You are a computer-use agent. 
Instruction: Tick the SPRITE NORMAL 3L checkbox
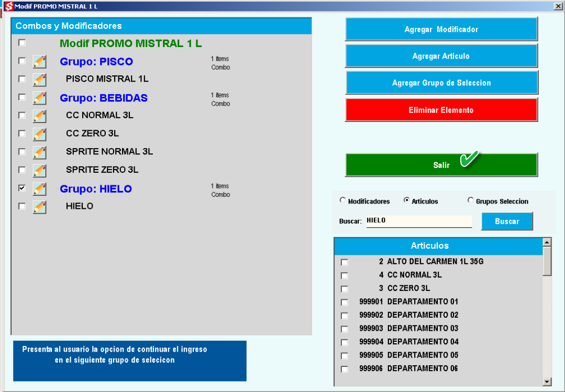(x=22, y=151)
